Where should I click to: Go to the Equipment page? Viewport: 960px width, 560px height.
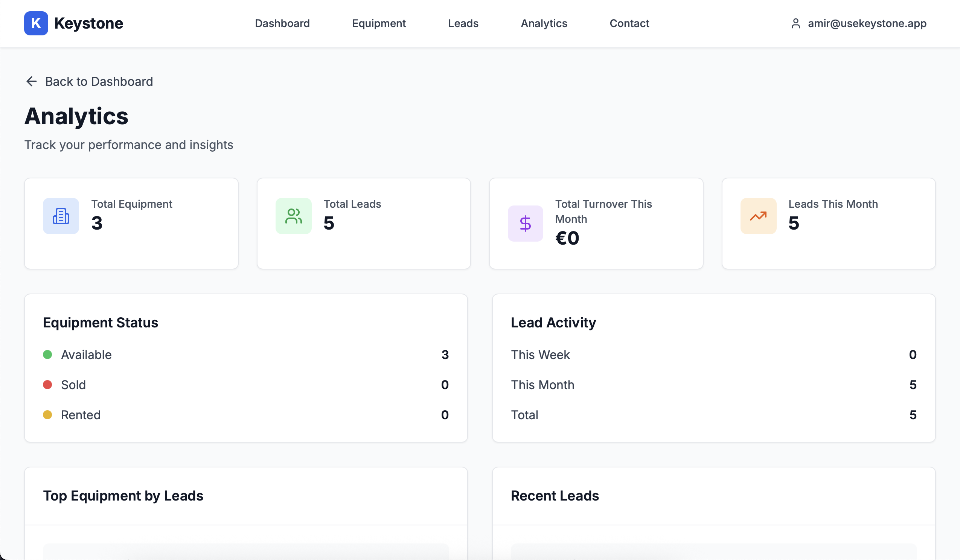379,24
